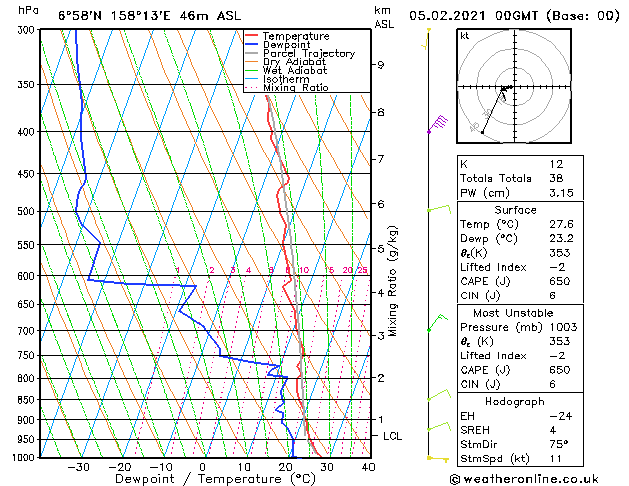Click the wind barb at 500 hPa level
This screenshot has width=629, height=486.
439,209
